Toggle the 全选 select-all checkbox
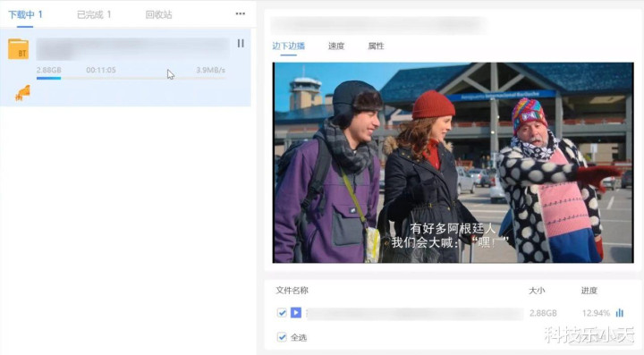 282,337
